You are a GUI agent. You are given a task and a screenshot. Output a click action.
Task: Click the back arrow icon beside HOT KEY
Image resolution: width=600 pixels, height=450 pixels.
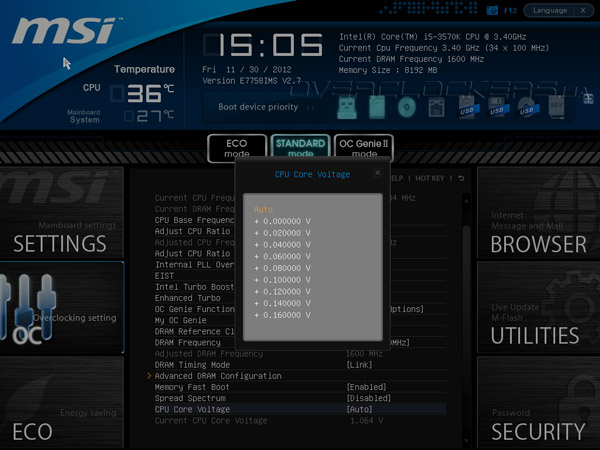pos(461,178)
